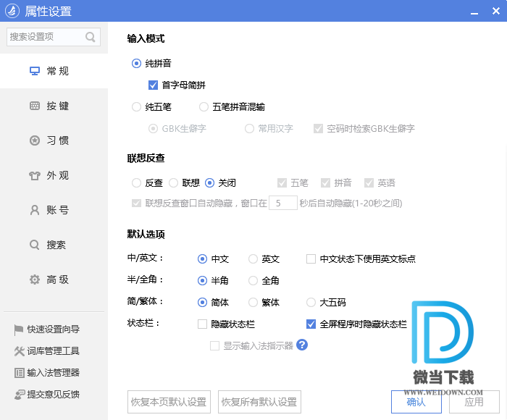The height and width of the screenshot is (420, 507).
Task: Click the 恢复本页默认设置 button
Action: [169, 402]
